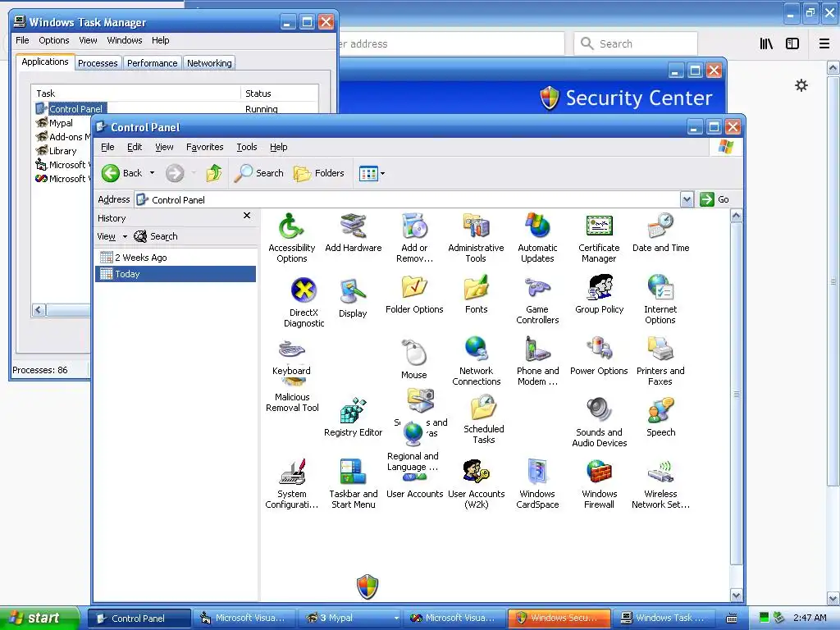The width and height of the screenshot is (840, 630).
Task: Click Search in the History pane
Action: tap(156, 236)
